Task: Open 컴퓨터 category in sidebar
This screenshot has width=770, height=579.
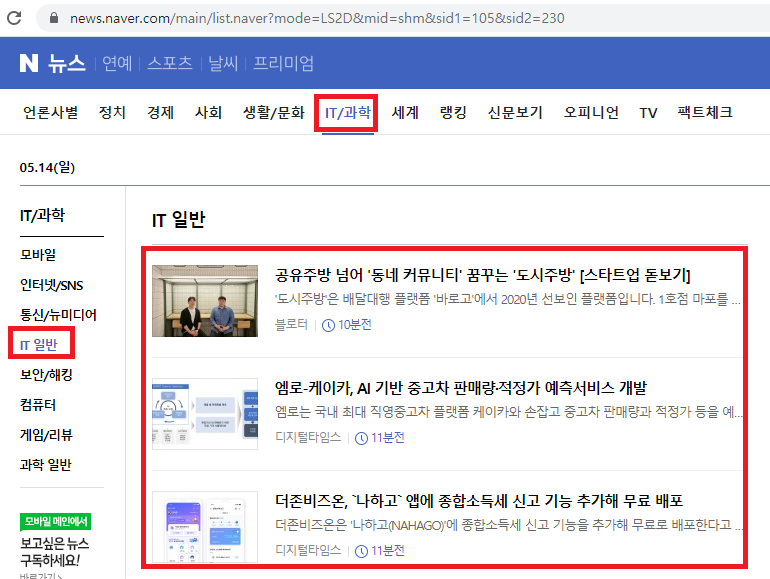Action: pyautogui.click(x=38, y=405)
